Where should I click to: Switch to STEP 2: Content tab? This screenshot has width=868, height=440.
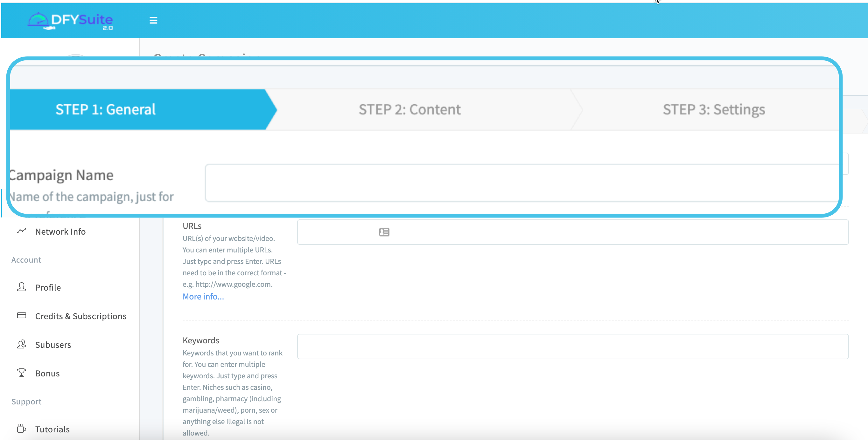(409, 109)
